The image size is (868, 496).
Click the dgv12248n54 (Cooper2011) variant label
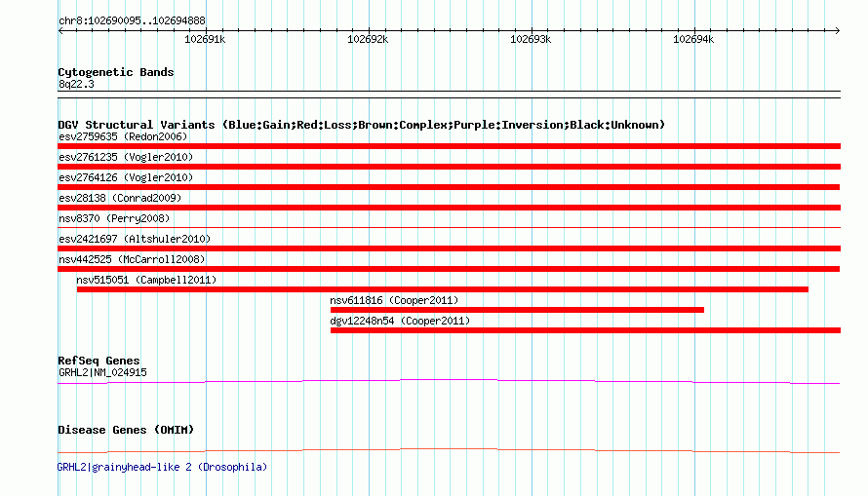(x=400, y=321)
